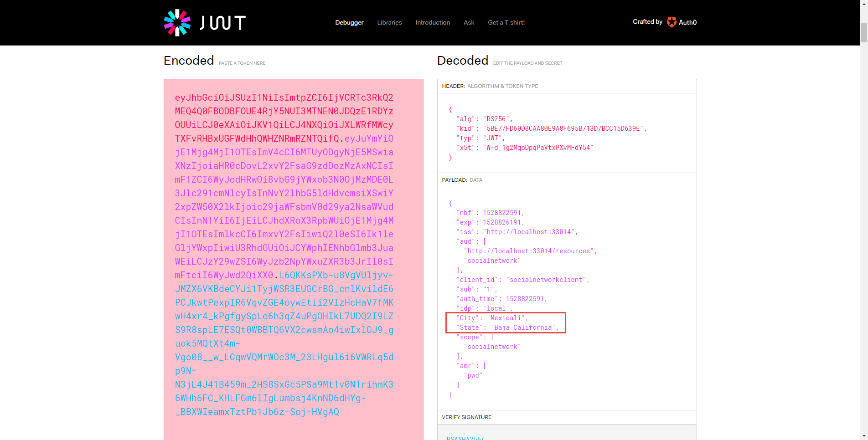This screenshot has width=868, height=440.
Task: Select the Debugger menu item
Action: point(349,22)
